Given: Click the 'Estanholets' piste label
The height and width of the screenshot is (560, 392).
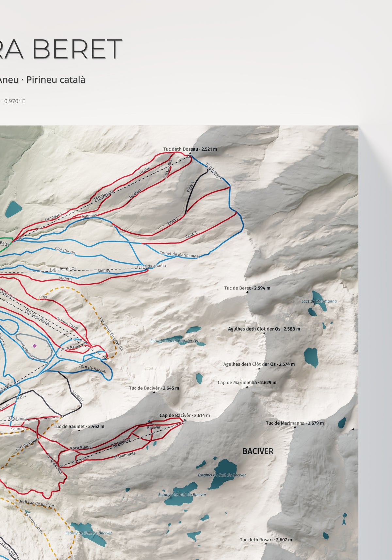Looking at the screenshot, I should (124, 455).
